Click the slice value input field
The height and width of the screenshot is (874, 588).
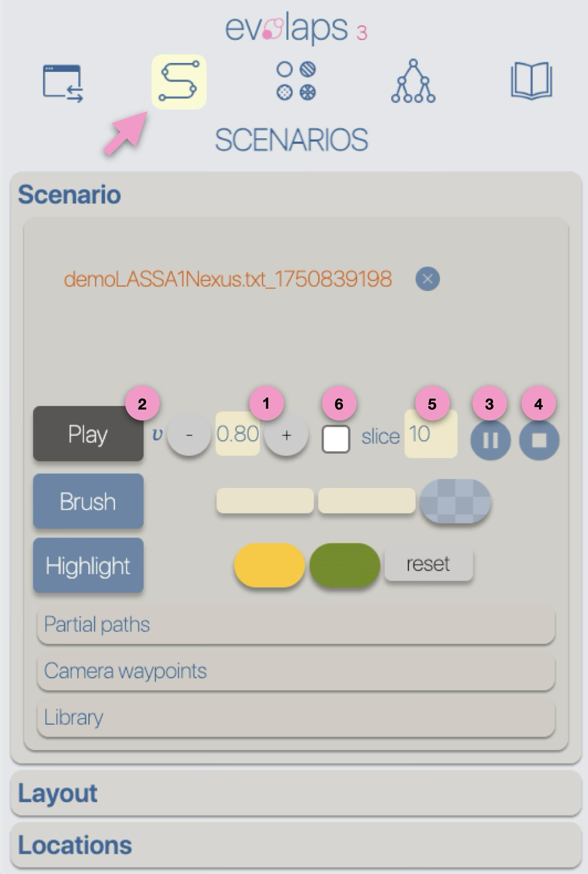pos(431,434)
